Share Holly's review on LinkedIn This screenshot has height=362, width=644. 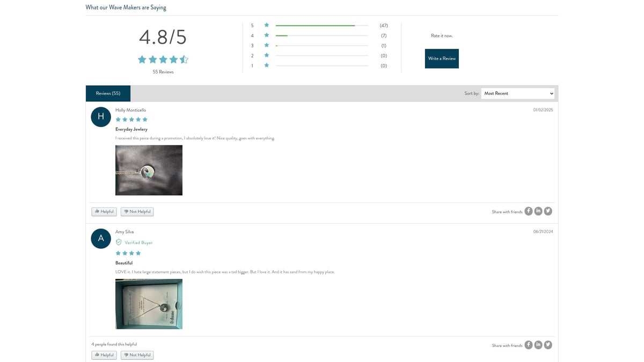point(538,211)
